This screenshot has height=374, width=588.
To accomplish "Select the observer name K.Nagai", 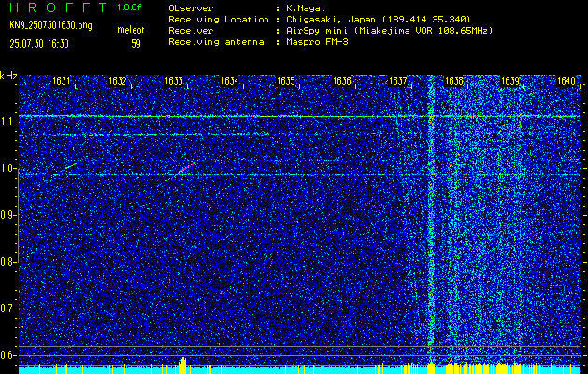I will tap(306, 7).
